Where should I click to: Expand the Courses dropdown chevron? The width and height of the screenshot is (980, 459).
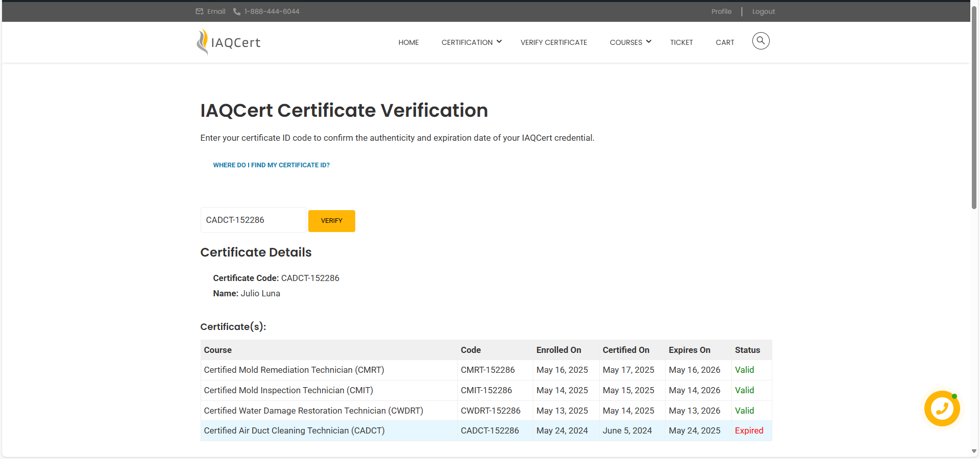click(x=649, y=42)
